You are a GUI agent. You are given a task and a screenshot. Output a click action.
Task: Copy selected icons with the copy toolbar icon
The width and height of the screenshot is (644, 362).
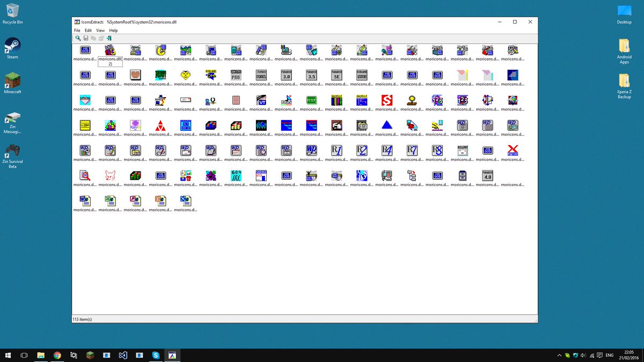(x=93, y=38)
